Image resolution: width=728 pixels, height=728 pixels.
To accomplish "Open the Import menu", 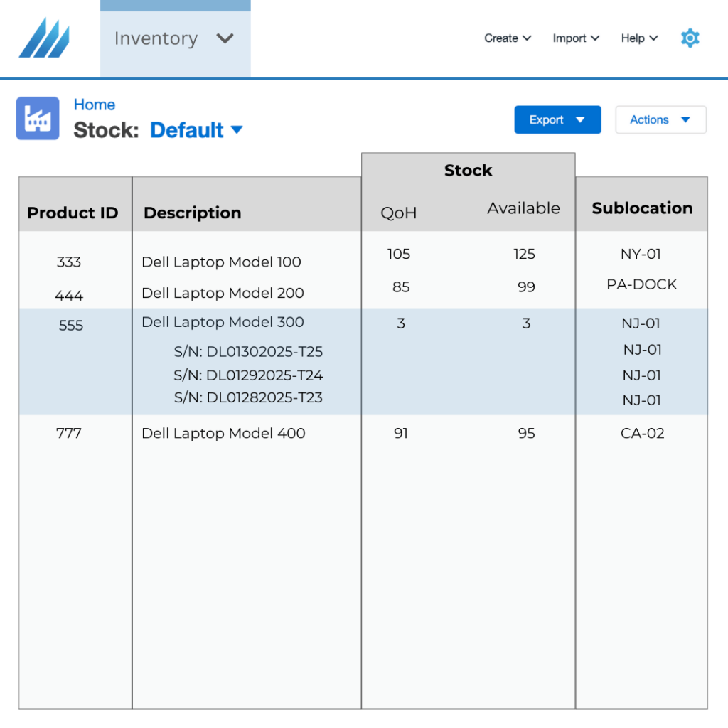I will point(576,38).
